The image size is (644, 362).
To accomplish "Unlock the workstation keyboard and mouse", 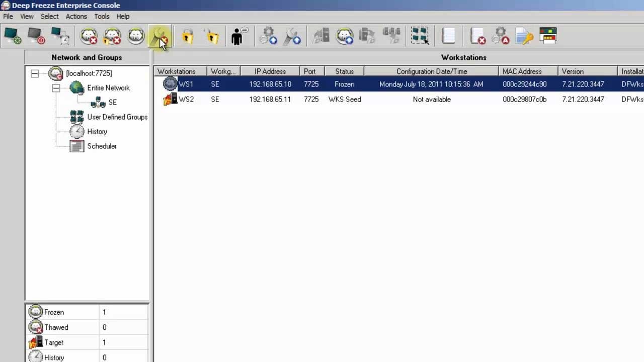I will click(212, 36).
